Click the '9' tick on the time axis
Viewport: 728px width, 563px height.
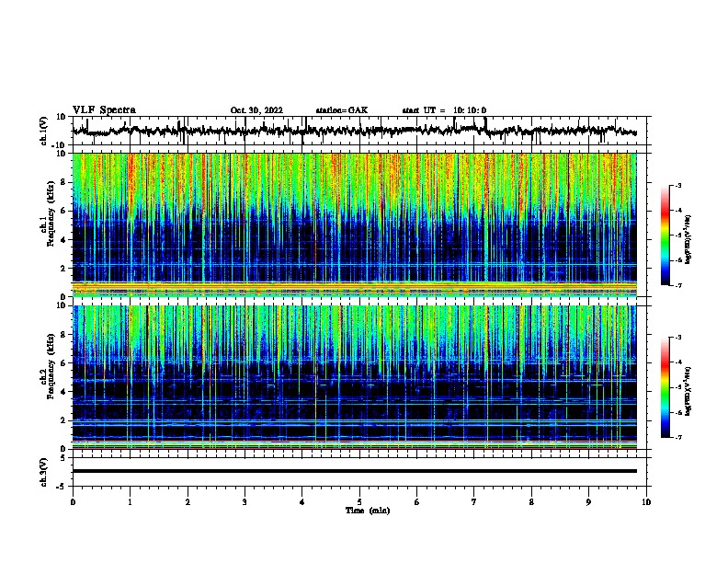pyautogui.click(x=588, y=502)
